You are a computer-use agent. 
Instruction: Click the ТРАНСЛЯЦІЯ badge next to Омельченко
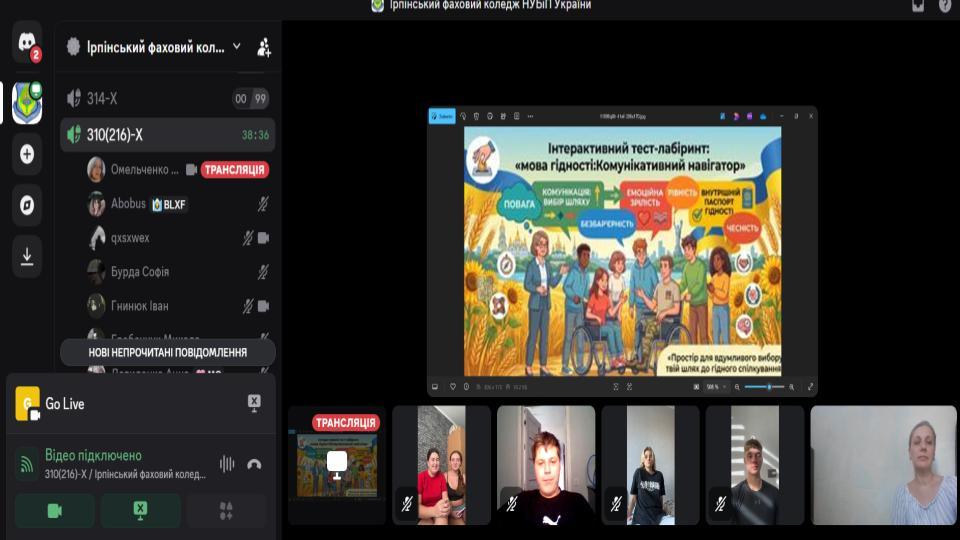pyautogui.click(x=235, y=170)
